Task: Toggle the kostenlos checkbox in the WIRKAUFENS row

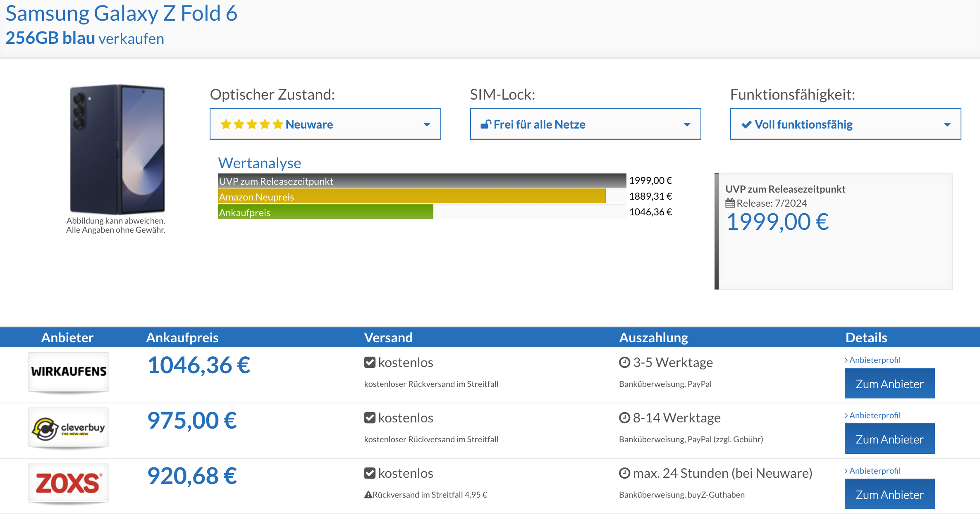Action: pos(370,362)
